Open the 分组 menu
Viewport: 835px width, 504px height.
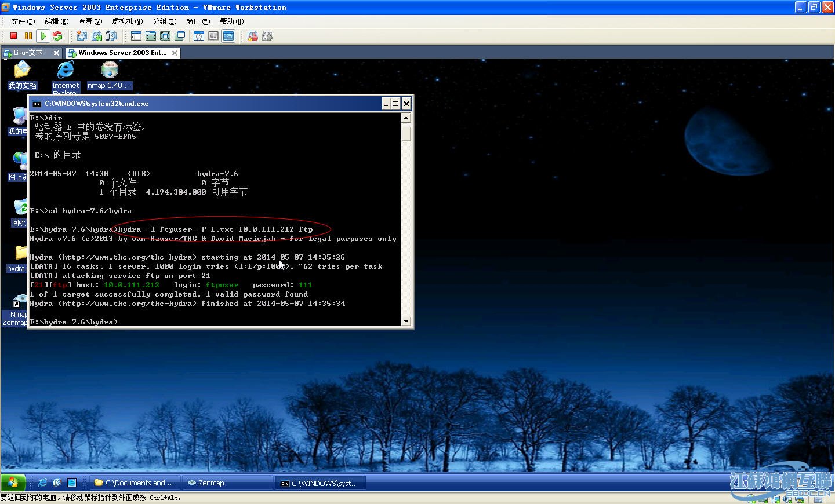pos(165,21)
